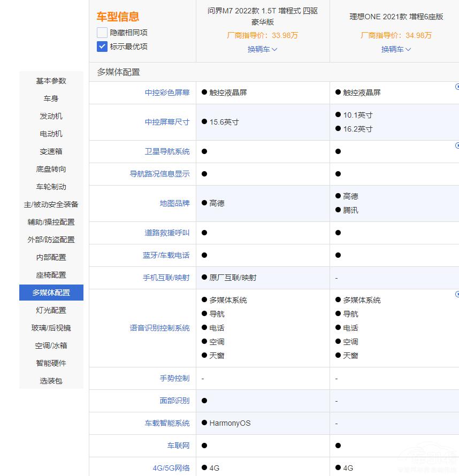Jump to 主/被动安全装备 section
Viewport: 459px width, 476px height.
click(x=51, y=204)
